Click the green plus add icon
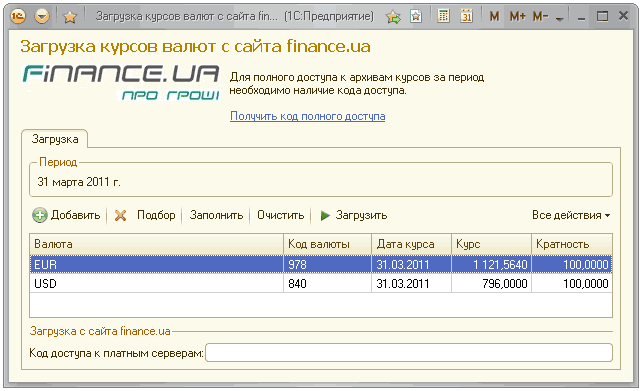The width and height of the screenshot is (641, 391). pos(40,215)
